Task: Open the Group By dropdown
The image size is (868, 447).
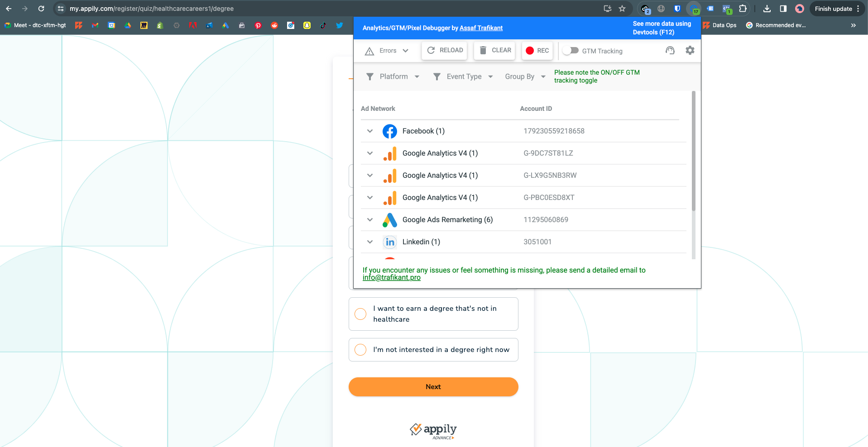Action: coord(525,76)
